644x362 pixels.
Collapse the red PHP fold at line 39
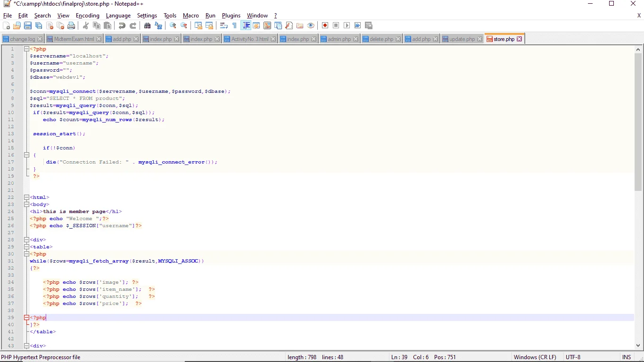coord(26,318)
